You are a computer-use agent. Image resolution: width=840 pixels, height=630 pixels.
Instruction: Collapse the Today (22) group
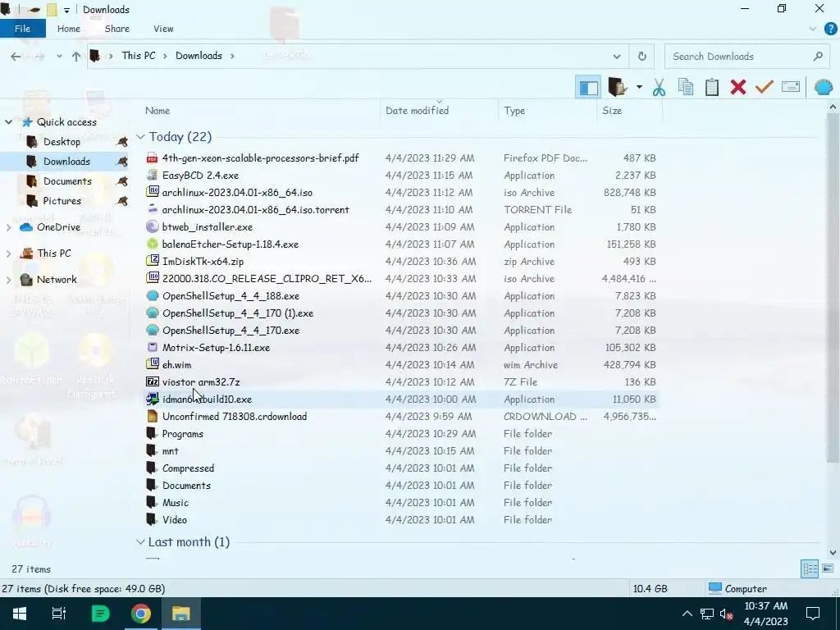pyautogui.click(x=140, y=137)
